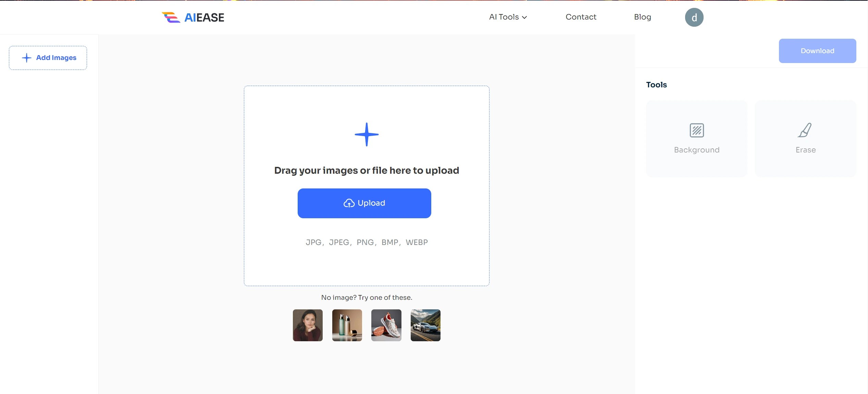Click the AIEASE logo
868x394 pixels.
[193, 17]
